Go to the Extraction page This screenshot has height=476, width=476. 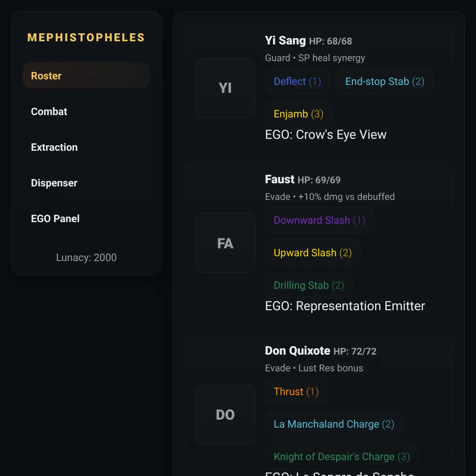86,147
